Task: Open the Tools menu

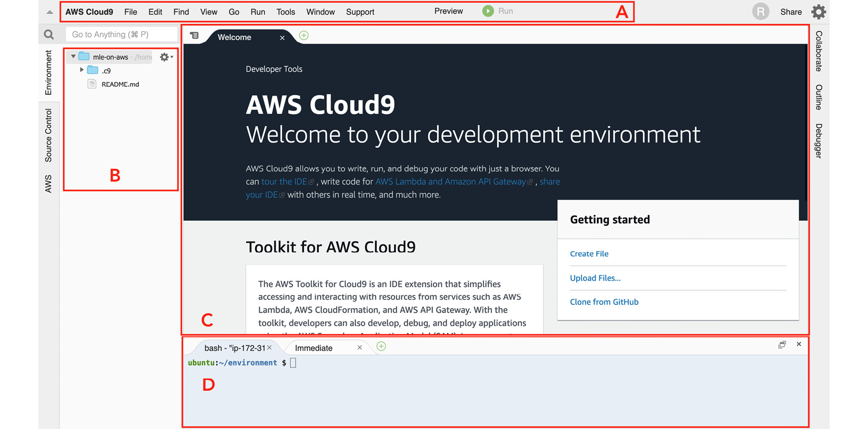Action: point(286,12)
